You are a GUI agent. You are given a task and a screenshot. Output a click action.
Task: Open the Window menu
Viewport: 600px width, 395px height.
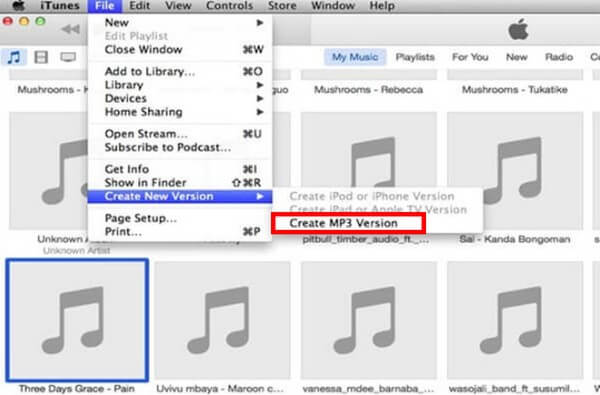tap(333, 6)
